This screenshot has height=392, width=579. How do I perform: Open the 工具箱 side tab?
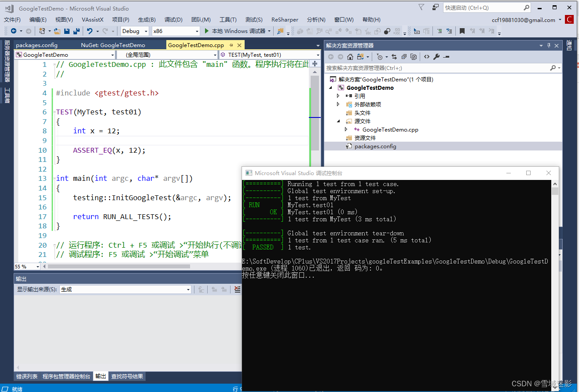point(7,95)
